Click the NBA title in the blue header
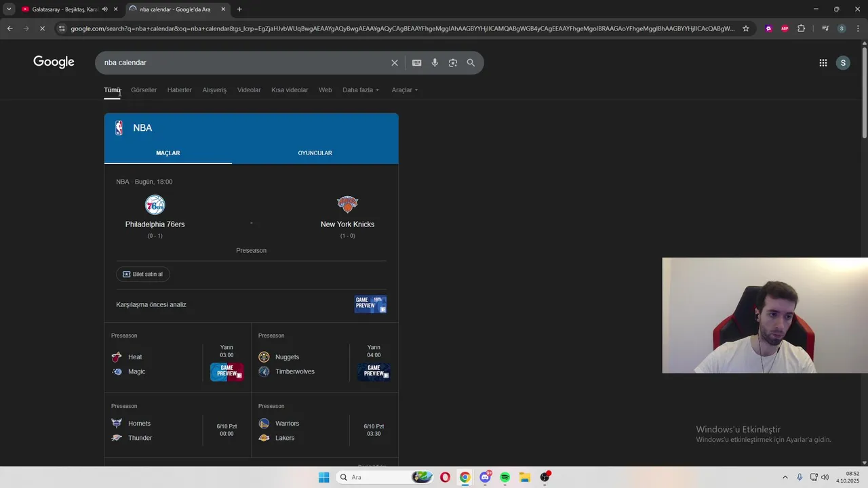Image resolution: width=868 pixels, height=488 pixels. click(x=142, y=127)
